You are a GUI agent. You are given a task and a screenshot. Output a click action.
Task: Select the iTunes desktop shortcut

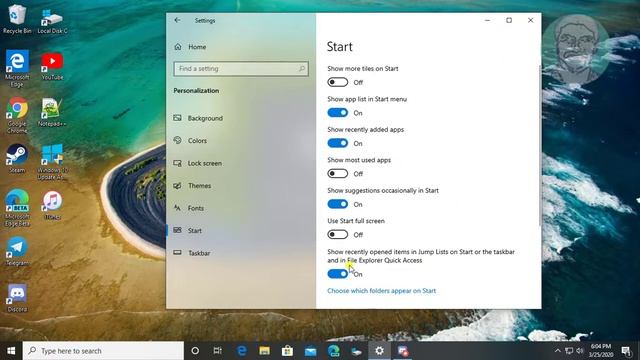pyautogui.click(x=52, y=205)
